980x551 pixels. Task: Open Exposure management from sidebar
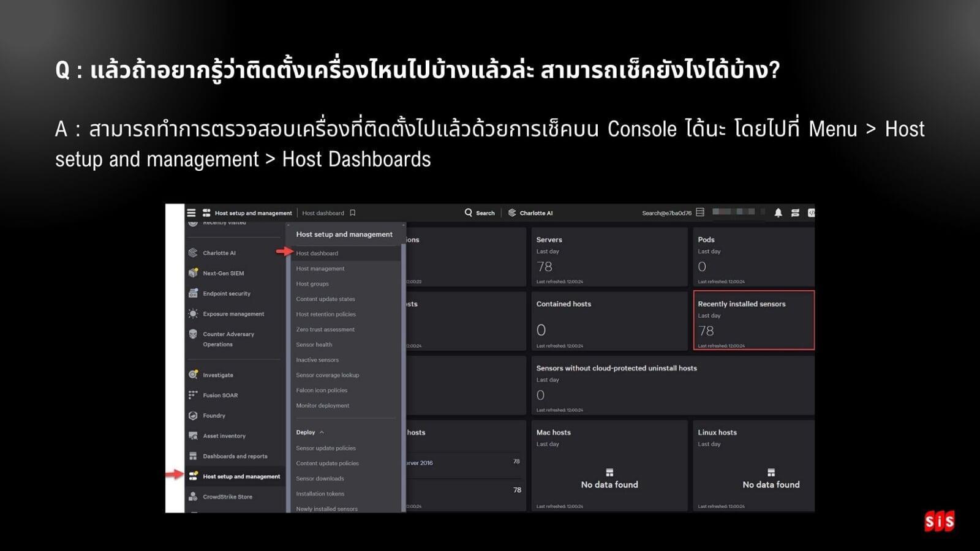[233, 313]
